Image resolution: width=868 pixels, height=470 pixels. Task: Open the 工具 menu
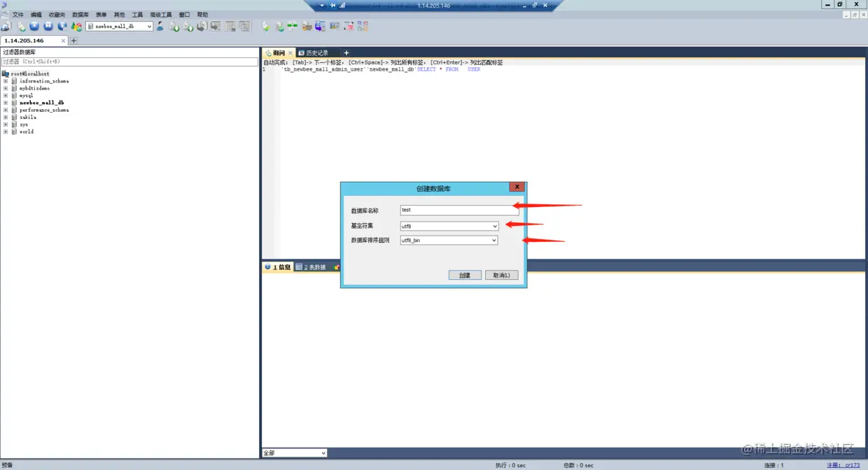click(137, 15)
